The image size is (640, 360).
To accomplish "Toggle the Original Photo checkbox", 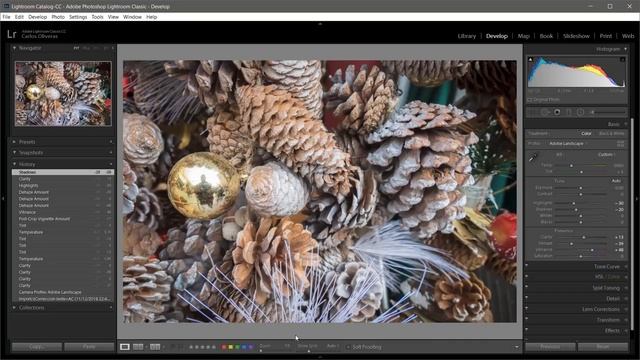I will pyautogui.click(x=529, y=100).
